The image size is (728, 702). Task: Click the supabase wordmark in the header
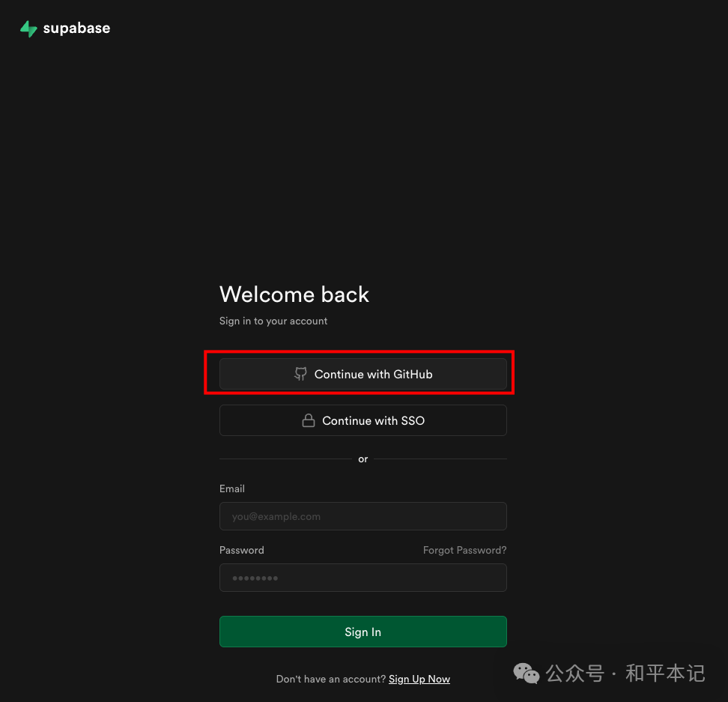tap(76, 28)
